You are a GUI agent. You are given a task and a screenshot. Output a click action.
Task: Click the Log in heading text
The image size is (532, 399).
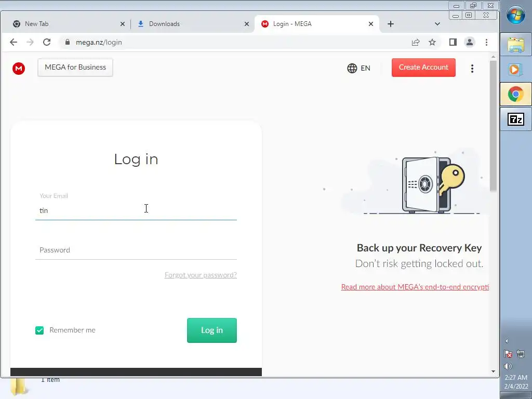click(136, 159)
